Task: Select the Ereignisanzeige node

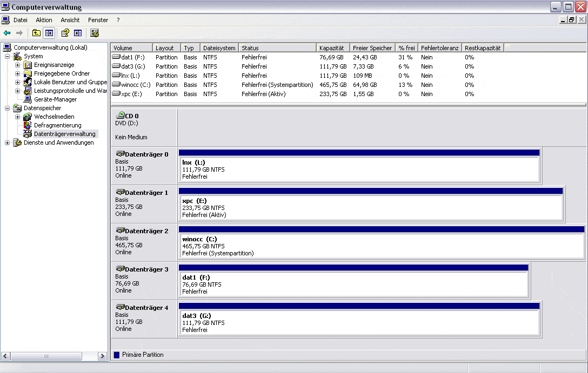Action: pyautogui.click(x=54, y=65)
